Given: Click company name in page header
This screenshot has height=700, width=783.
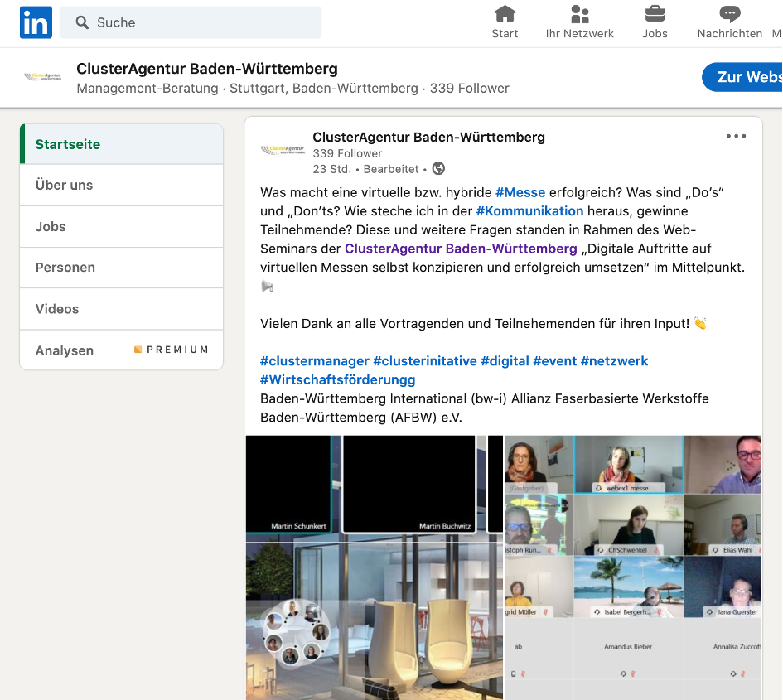Looking at the screenshot, I should [207, 69].
